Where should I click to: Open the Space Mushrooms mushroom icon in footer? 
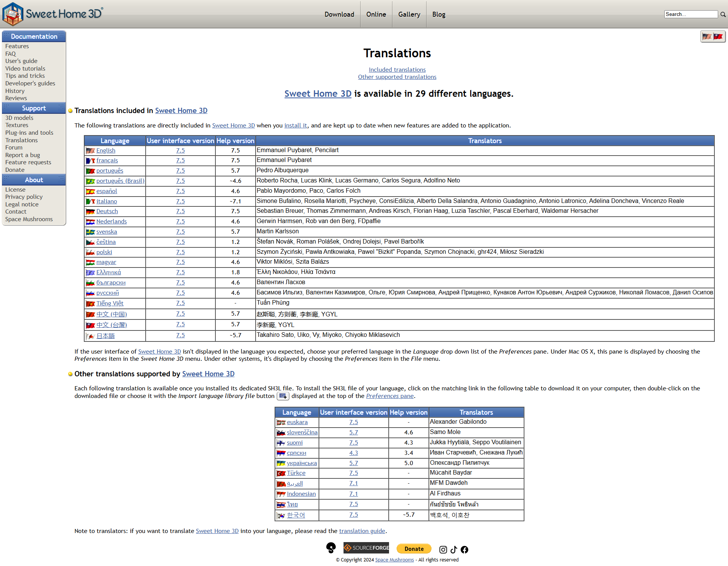coord(331,548)
